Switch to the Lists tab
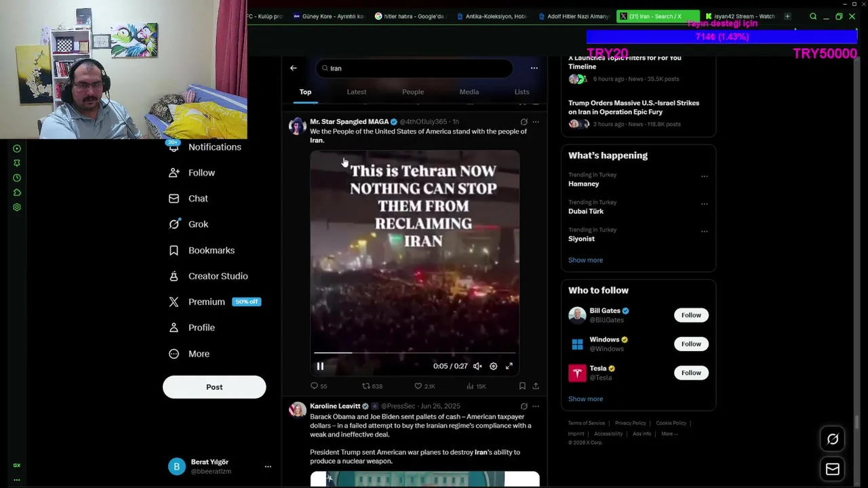868x488 pixels. pos(521,91)
